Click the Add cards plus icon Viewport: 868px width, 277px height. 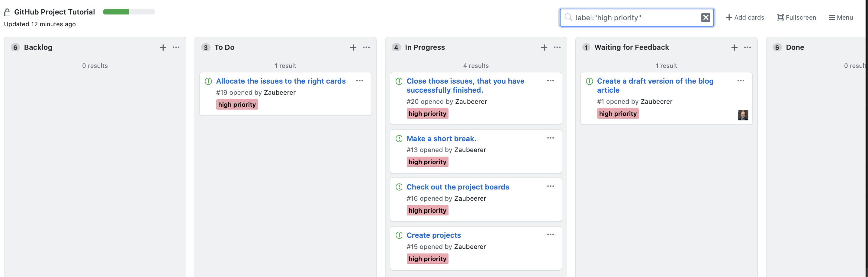(729, 17)
